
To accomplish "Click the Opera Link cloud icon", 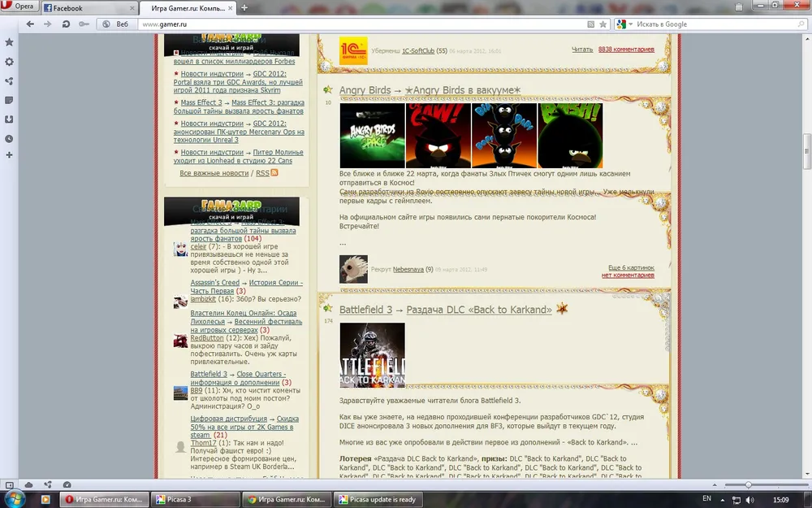I will tap(29, 484).
